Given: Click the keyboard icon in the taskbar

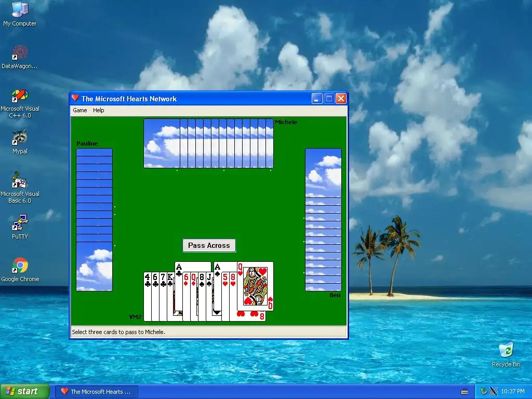Looking at the screenshot, I should click(x=464, y=392).
